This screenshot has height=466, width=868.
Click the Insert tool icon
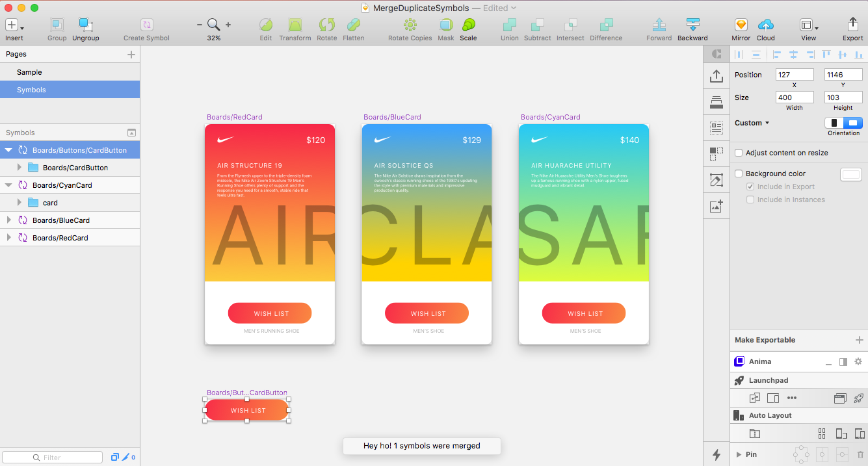(x=12, y=25)
